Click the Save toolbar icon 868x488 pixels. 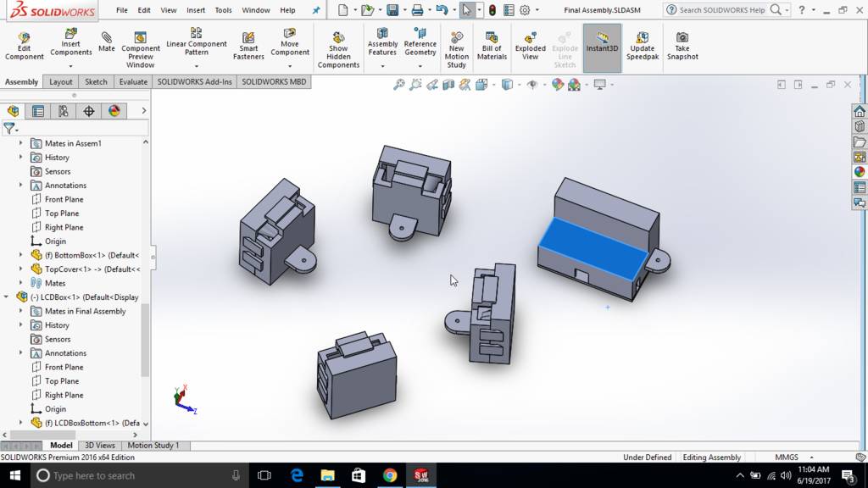point(392,10)
